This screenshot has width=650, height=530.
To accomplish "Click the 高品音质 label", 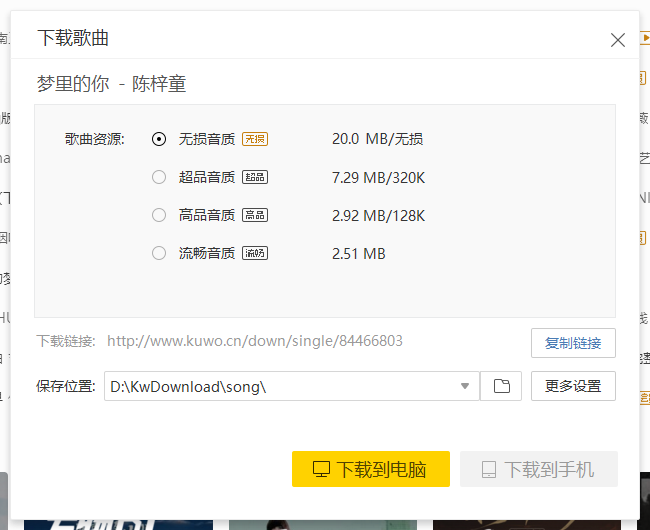I will 207,215.
